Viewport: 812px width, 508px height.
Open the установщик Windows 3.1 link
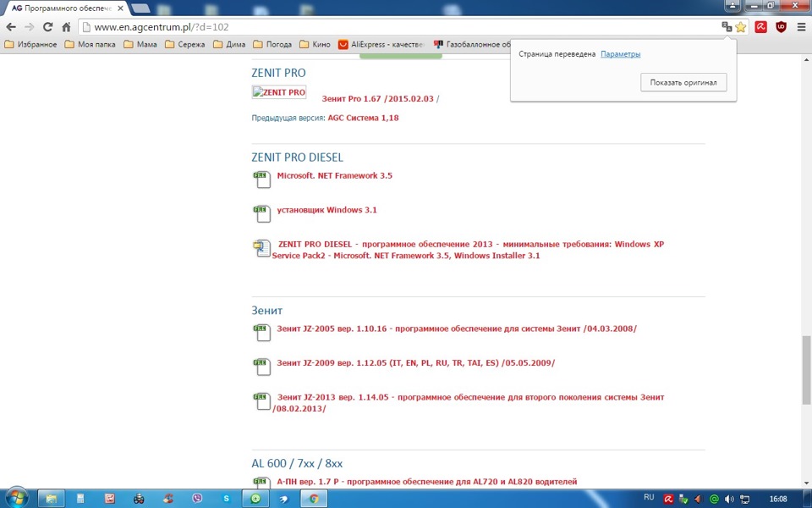click(326, 210)
